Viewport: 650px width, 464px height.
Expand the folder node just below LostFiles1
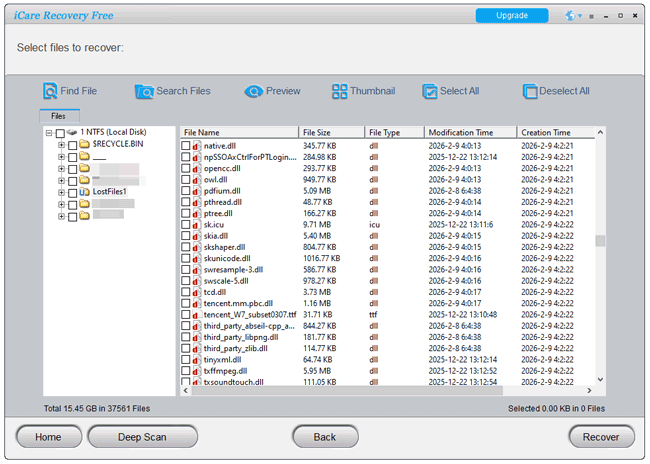tap(61, 204)
